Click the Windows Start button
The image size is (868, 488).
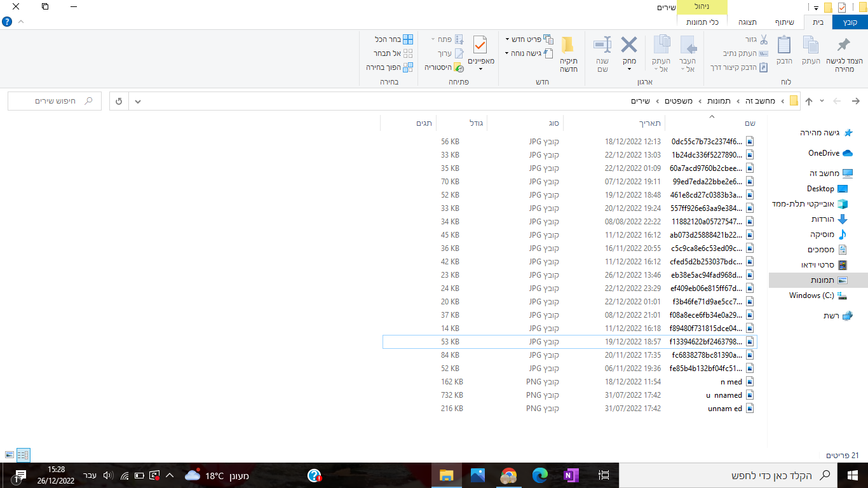click(x=853, y=475)
